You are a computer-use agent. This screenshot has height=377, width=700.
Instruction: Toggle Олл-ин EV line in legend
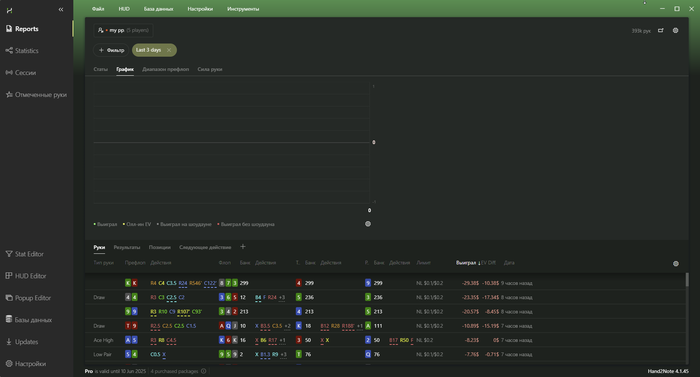tap(137, 224)
